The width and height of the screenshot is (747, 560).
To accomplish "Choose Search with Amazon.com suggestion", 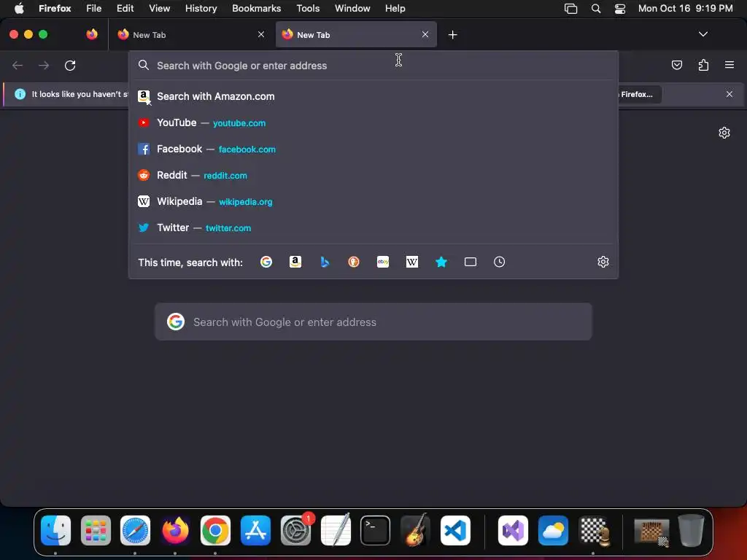I will pyautogui.click(x=373, y=96).
